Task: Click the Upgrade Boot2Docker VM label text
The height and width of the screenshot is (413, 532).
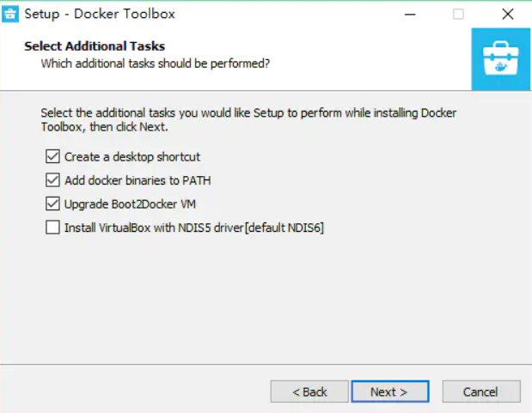Action: click(x=135, y=204)
